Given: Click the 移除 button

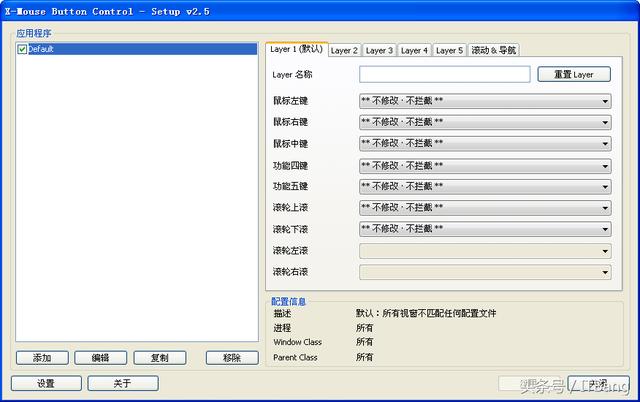Looking at the screenshot, I should [x=232, y=358].
